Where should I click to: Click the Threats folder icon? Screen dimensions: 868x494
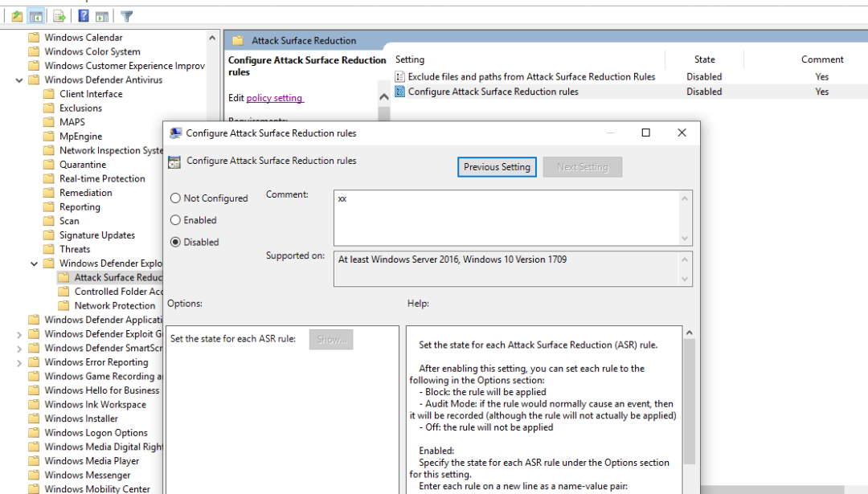pyautogui.click(x=49, y=249)
